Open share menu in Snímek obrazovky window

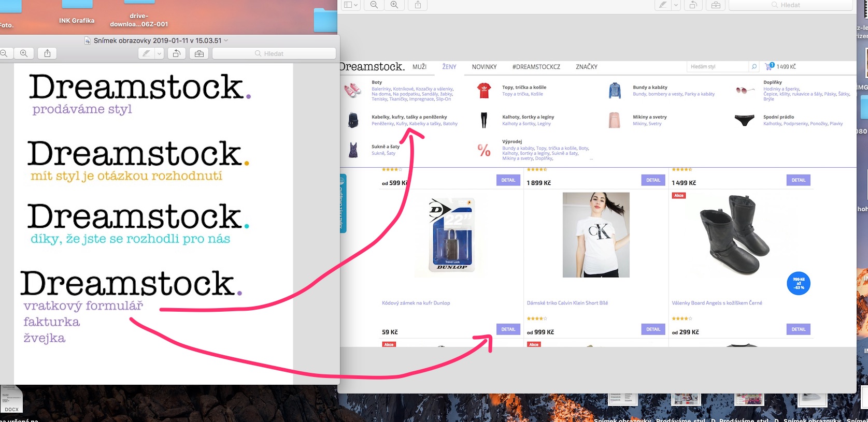tap(47, 53)
